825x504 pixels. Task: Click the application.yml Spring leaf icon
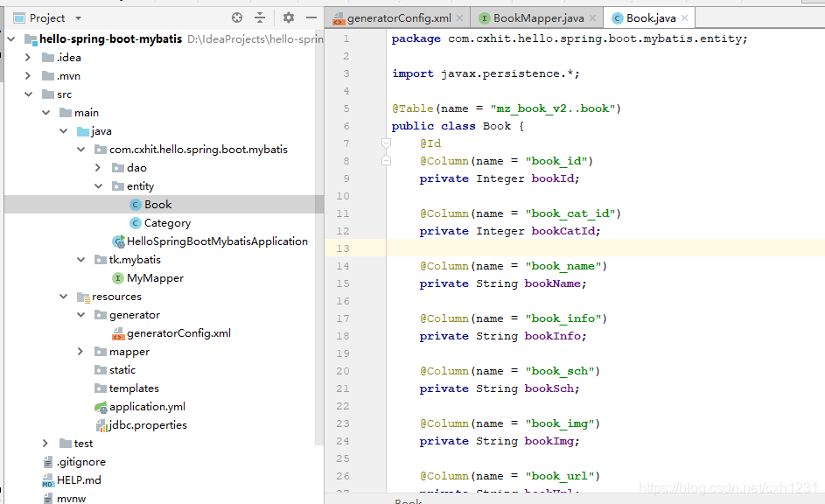[101, 407]
